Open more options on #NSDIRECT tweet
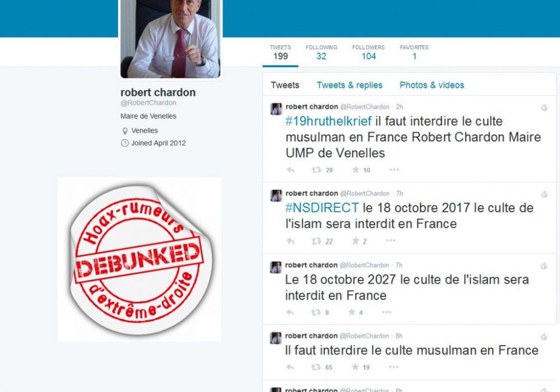This screenshot has height=392, width=560. tap(391, 240)
